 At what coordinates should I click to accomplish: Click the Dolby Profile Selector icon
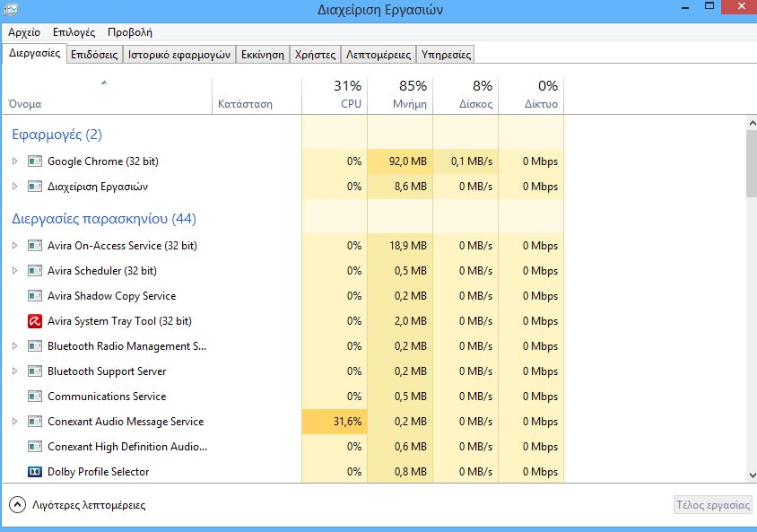(35, 472)
